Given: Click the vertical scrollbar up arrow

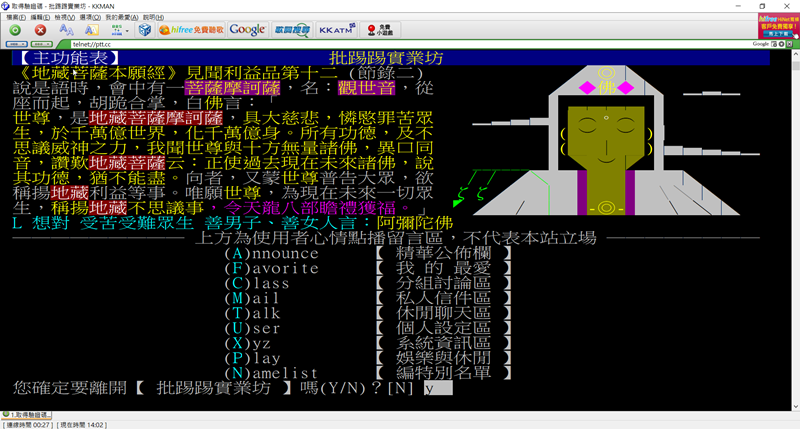Looking at the screenshot, I should [795, 54].
